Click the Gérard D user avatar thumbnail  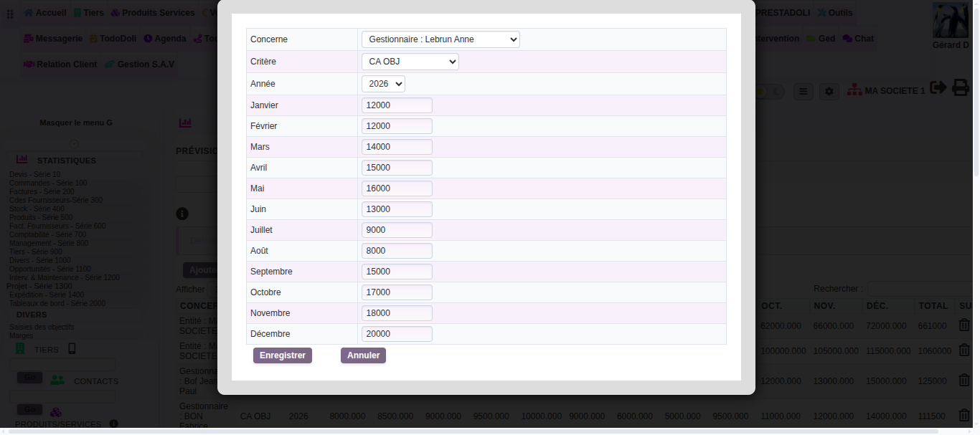[951, 20]
